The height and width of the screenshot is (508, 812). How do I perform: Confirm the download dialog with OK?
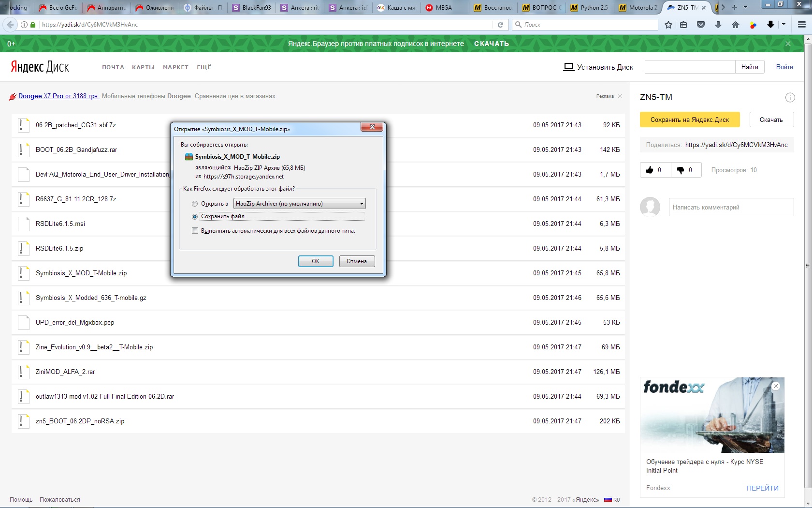coord(316,261)
